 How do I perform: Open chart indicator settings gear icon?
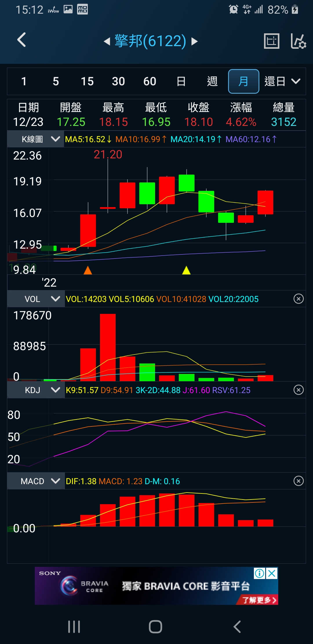pos(298,41)
